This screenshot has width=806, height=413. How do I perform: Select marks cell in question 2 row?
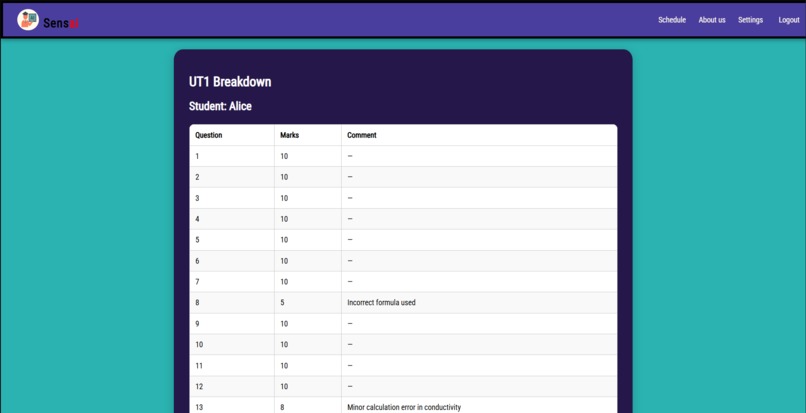click(x=308, y=177)
